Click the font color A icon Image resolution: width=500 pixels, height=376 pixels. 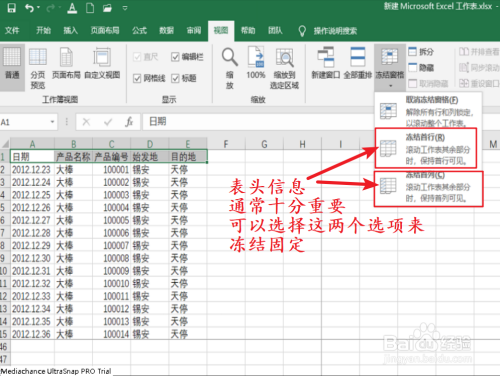pyautogui.click(x=72, y=8)
